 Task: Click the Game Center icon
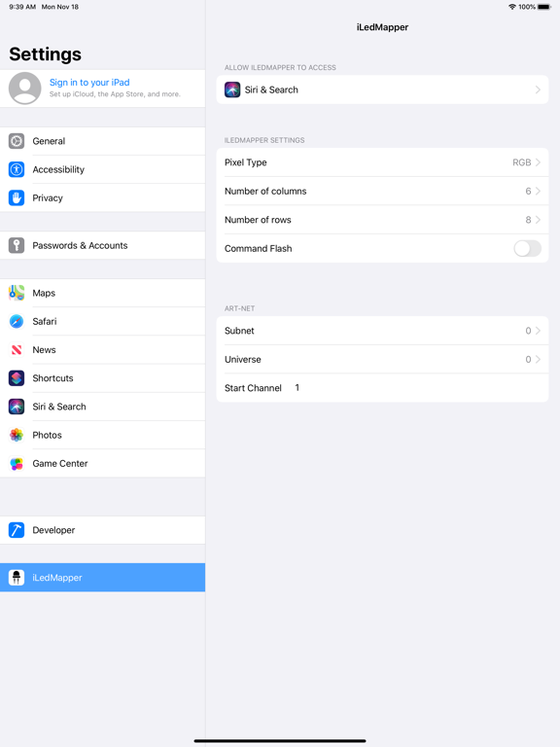pos(17,464)
